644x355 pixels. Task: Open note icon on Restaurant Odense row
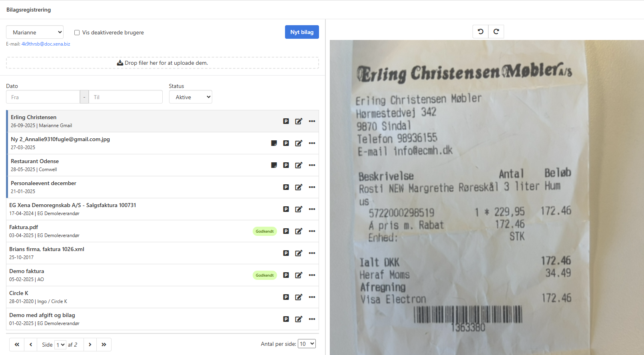274,165
